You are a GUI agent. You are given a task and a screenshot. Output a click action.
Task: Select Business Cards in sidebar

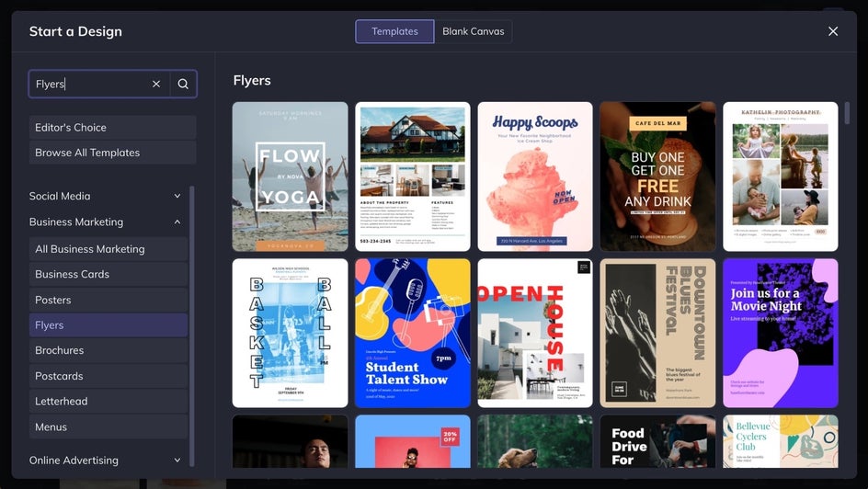click(x=108, y=274)
